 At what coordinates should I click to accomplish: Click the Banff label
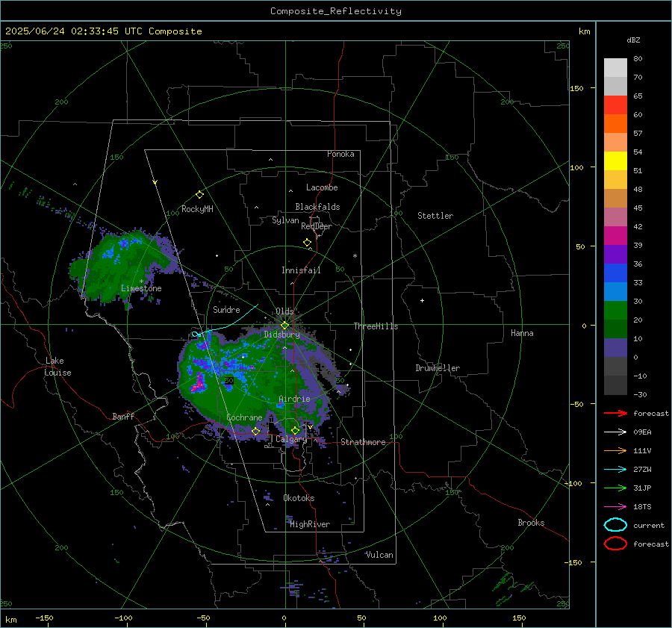(x=123, y=416)
